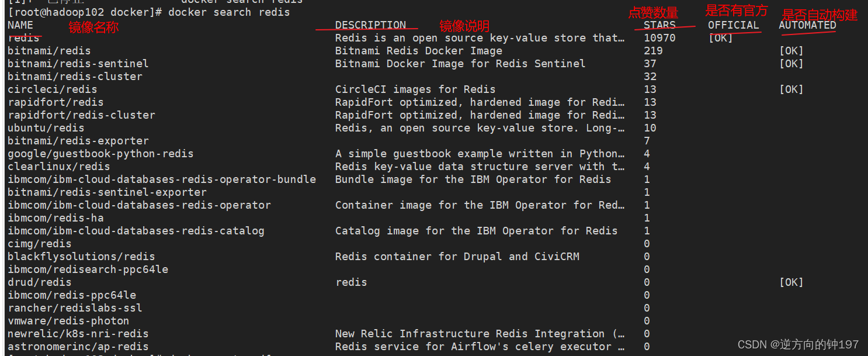Viewport: 868px width, 356px height.
Task: Click the OFFICIAL column header
Action: tap(734, 25)
